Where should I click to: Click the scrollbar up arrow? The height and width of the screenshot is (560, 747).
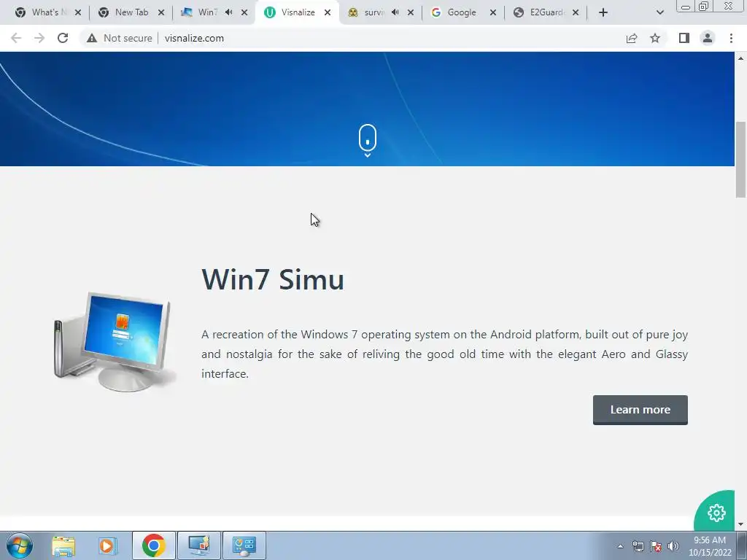(x=740, y=58)
